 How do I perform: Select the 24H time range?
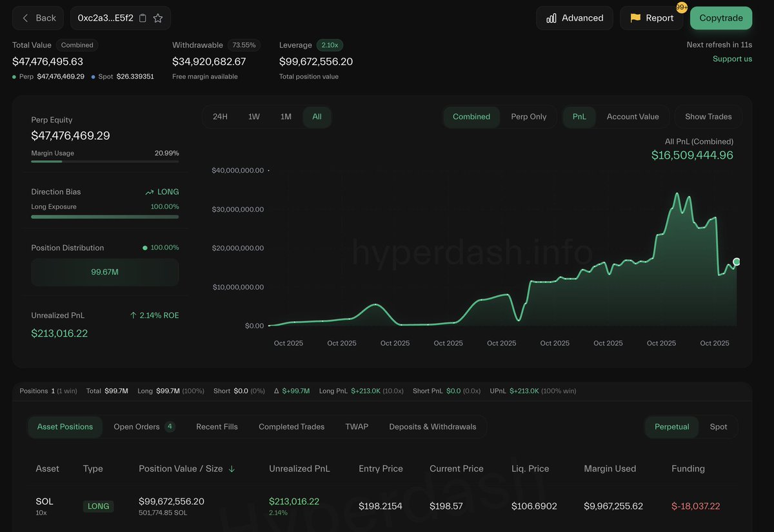[220, 117]
